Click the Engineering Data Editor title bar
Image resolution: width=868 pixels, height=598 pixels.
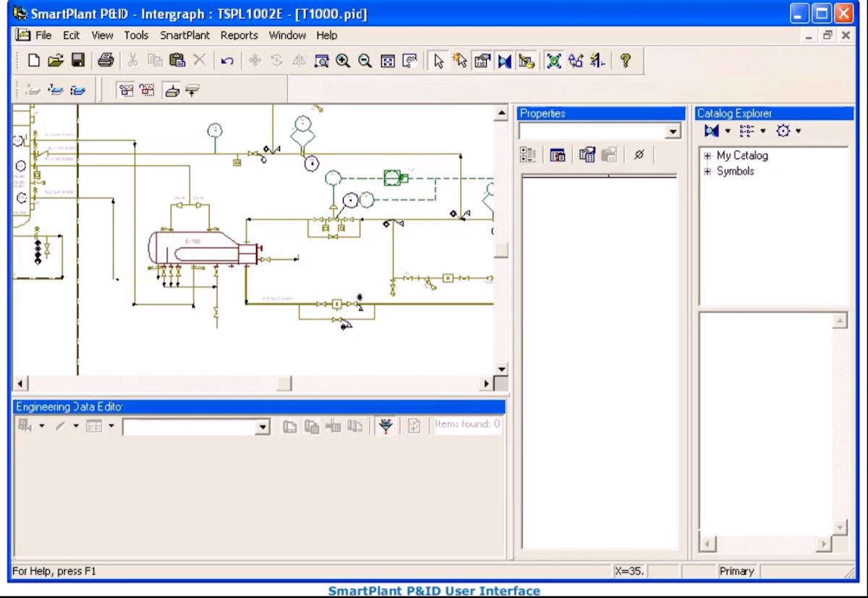point(259,407)
